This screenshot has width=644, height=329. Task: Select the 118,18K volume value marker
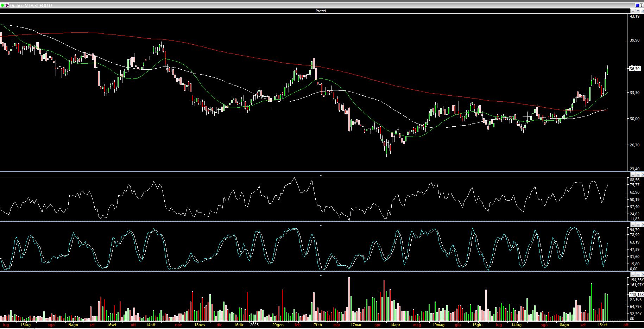pos(636,295)
